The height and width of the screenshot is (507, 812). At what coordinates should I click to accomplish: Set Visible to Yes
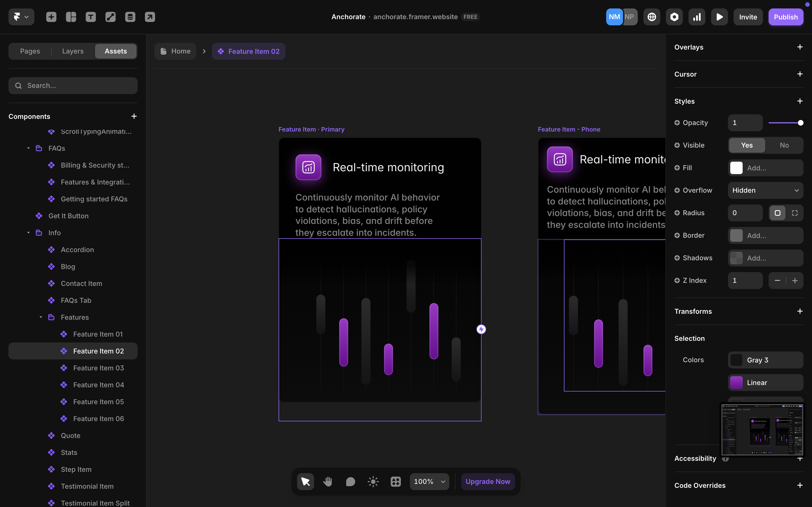pos(747,145)
